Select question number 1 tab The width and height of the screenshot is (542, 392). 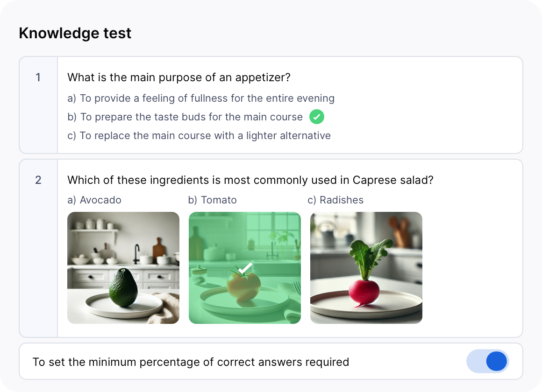38,77
